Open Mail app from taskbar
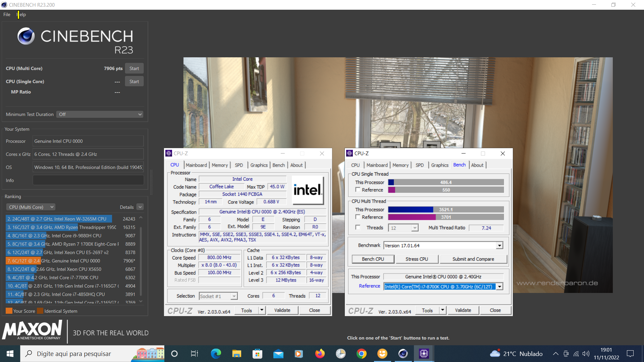The image size is (644, 362). pos(278,354)
